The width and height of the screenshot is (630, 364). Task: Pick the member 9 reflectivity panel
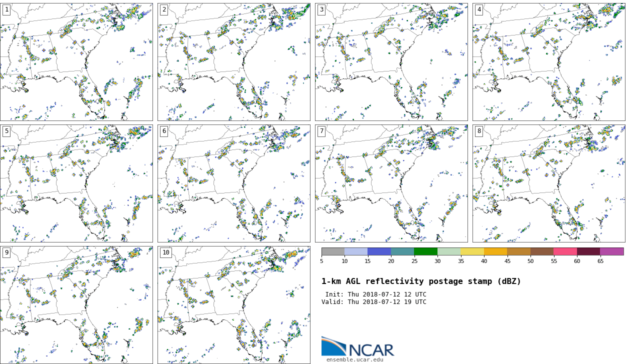pos(76,305)
